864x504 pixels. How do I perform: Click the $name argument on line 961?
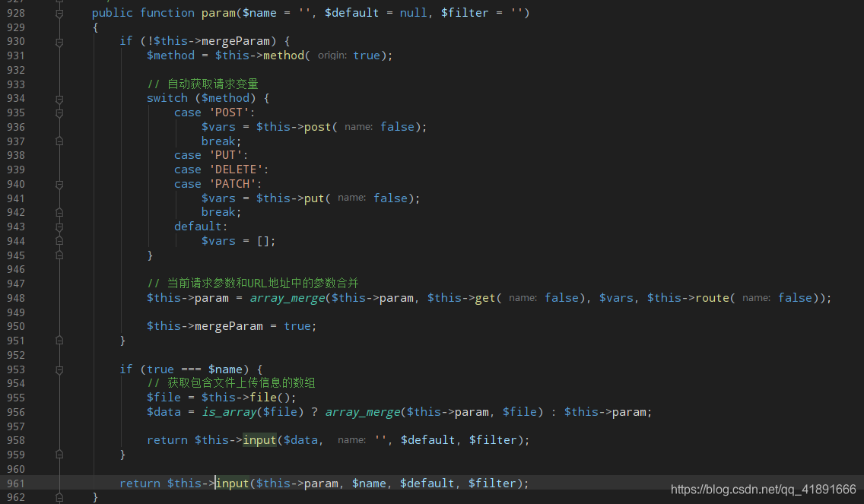[x=369, y=483]
